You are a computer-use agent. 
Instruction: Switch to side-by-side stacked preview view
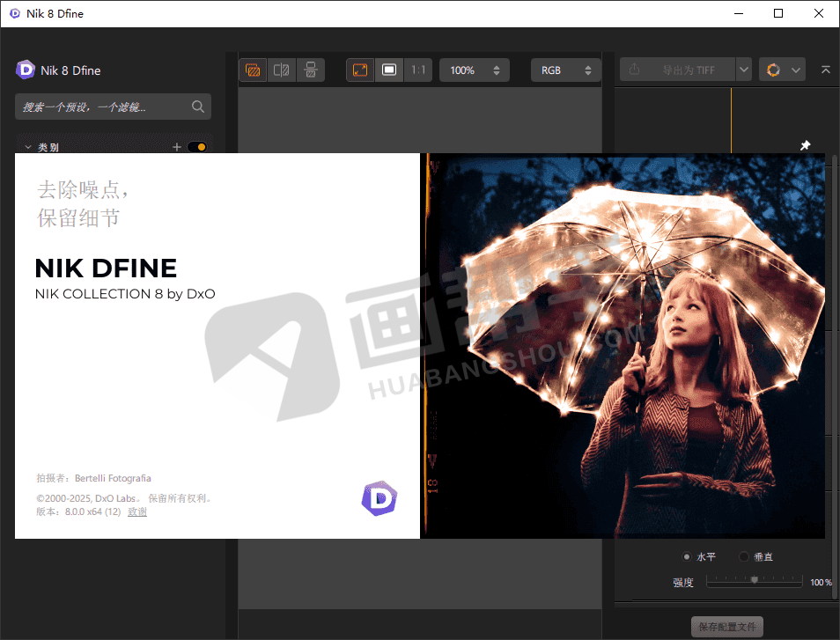coord(311,70)
